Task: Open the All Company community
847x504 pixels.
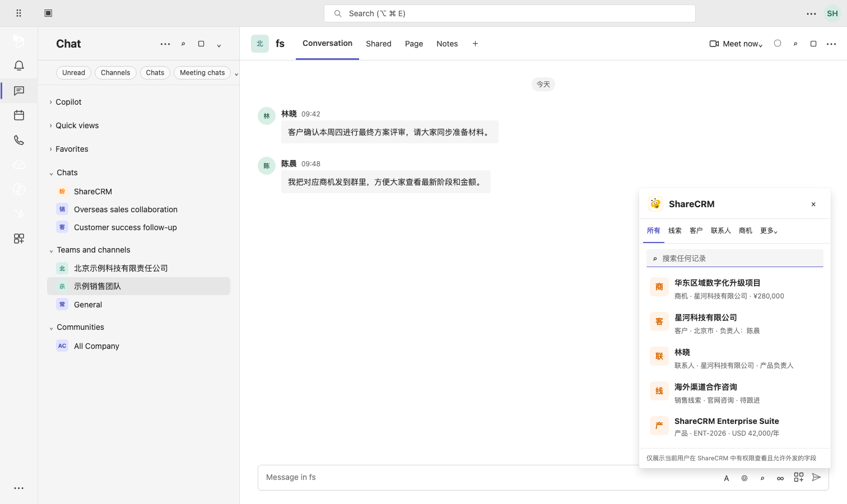Action: click(x=139, y=346)
